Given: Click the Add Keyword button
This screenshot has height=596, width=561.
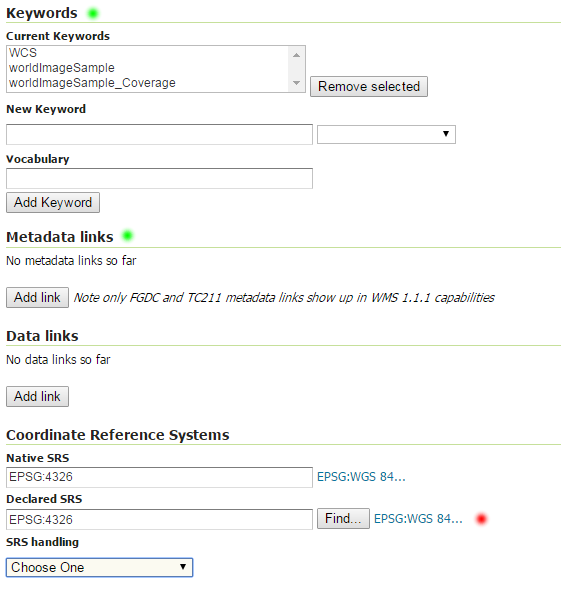Looking at the screenshot, I should click(53, 203).
